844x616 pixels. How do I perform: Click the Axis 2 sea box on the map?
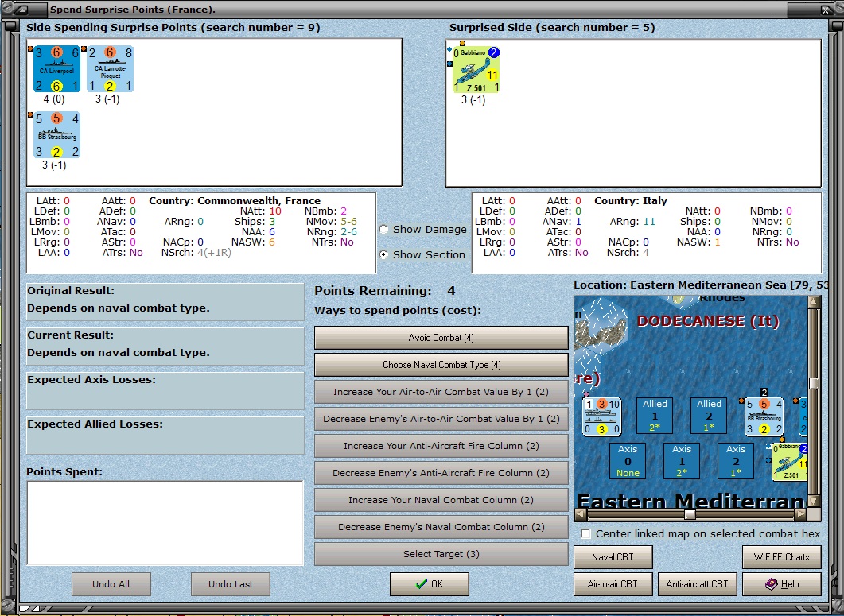[x=736, y=460]
